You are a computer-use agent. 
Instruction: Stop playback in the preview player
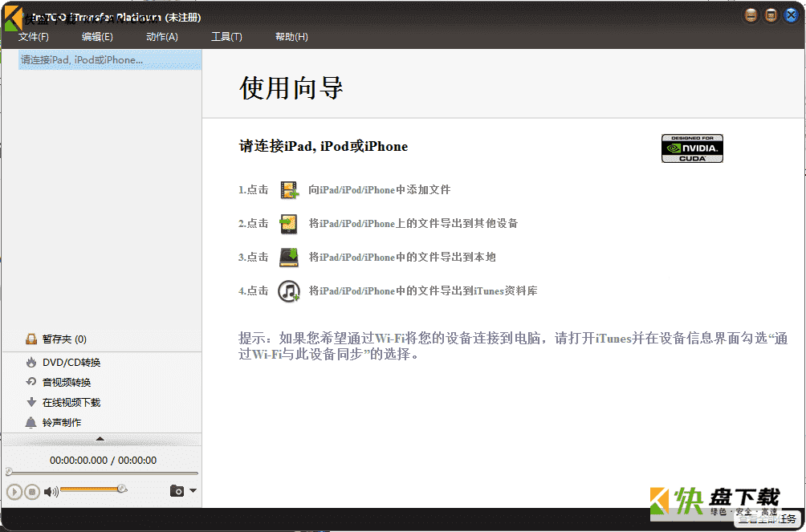(32, 493)
